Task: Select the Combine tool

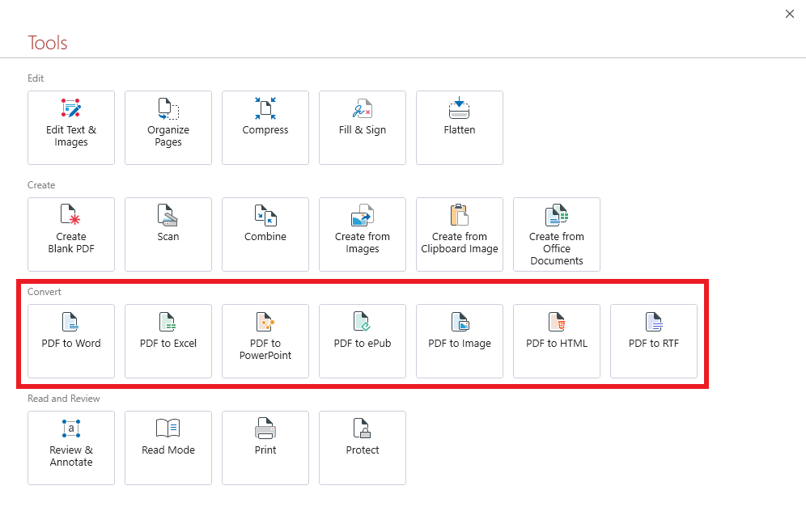Action: [265, 234]
